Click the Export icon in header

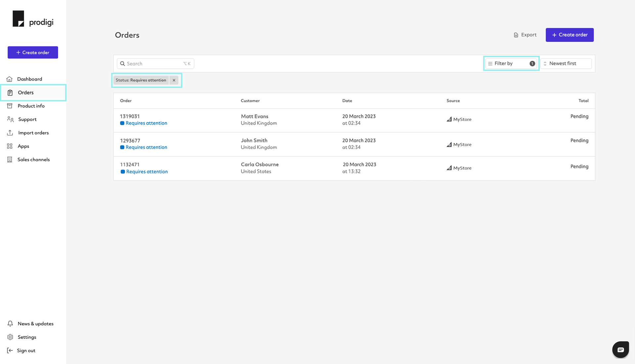coord(516,34)
